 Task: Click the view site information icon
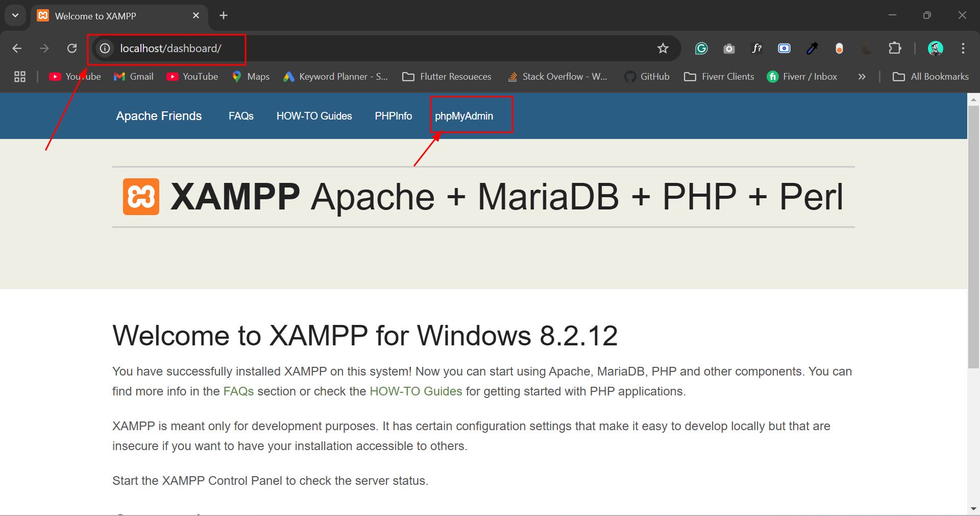105,49
